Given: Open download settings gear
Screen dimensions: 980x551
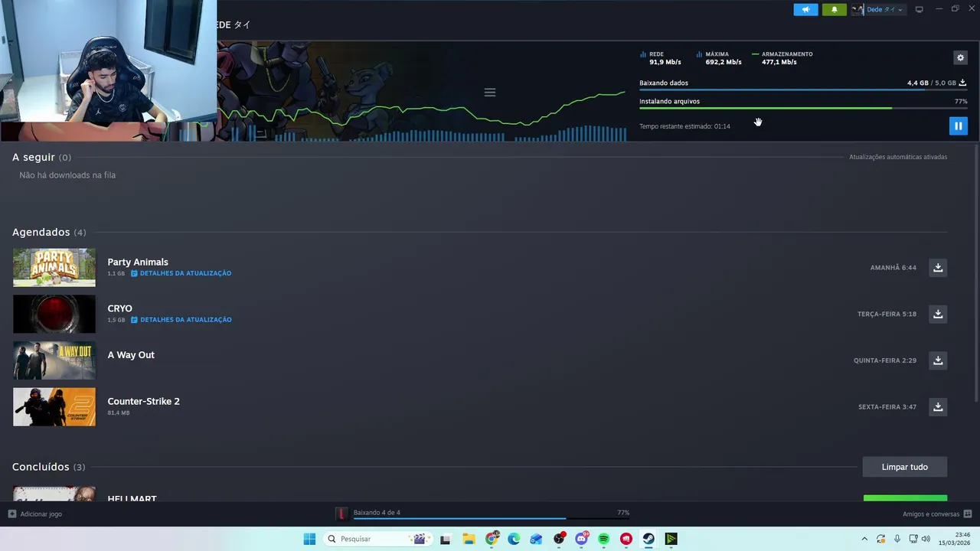Looking at the screenshot, I should 960,57.
